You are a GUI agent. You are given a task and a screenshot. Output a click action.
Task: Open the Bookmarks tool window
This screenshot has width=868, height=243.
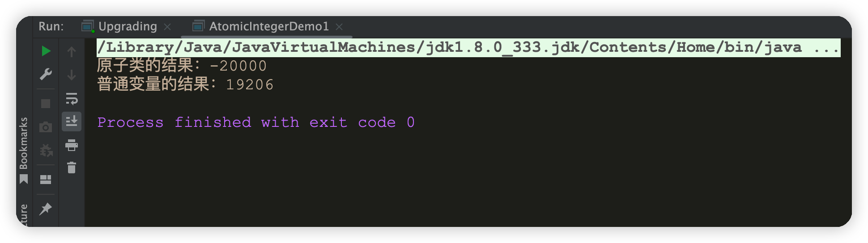[24, 150]
